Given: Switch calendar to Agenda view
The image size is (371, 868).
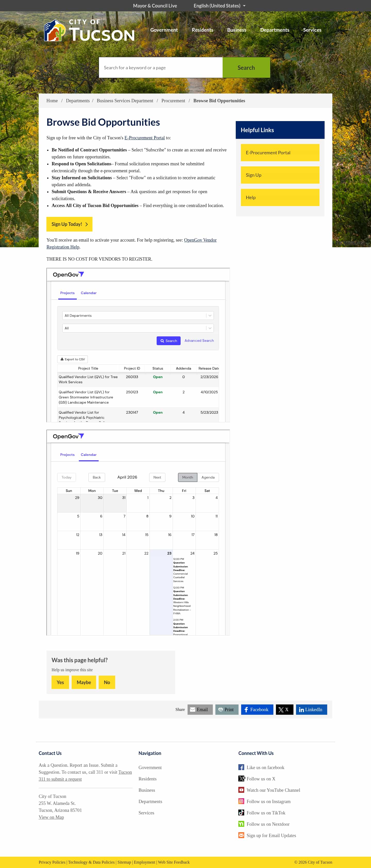Looking at the screenshot, I should pyautogui.click(x=208, y=477).
